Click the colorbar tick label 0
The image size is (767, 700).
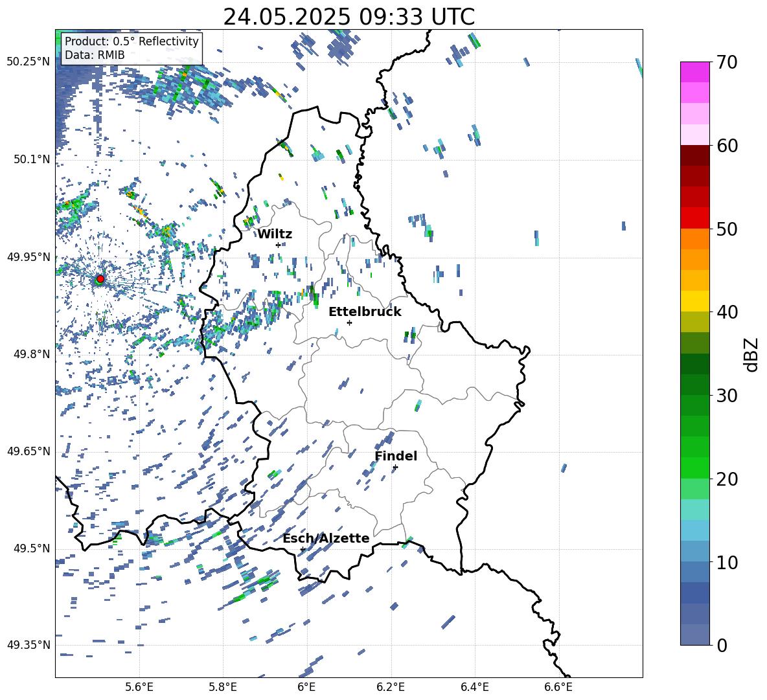coord(722,645)
